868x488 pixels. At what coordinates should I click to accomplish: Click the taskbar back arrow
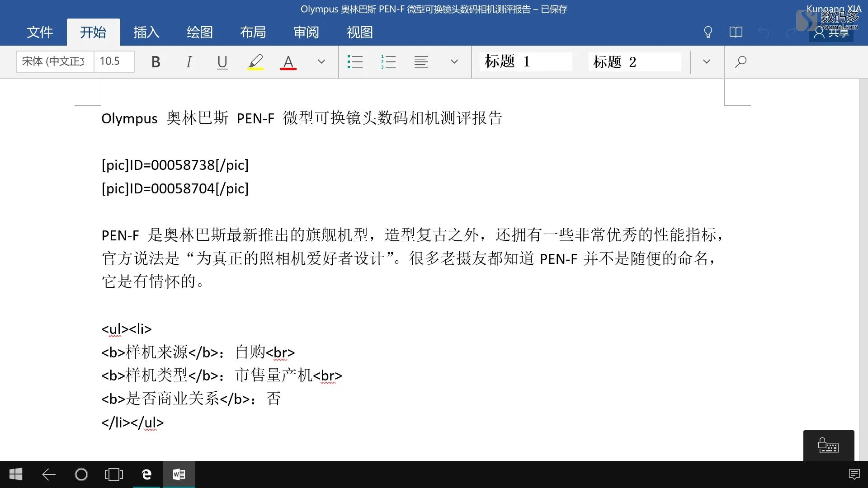click(49, 474)
